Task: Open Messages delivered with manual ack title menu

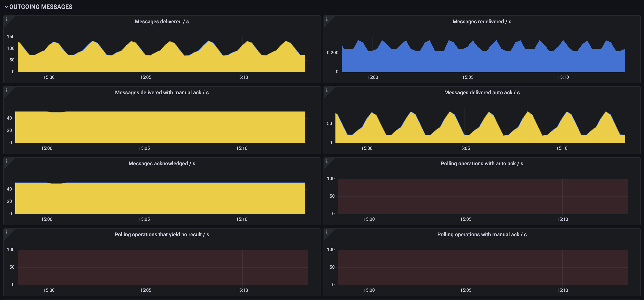Action: pos(162,93)
